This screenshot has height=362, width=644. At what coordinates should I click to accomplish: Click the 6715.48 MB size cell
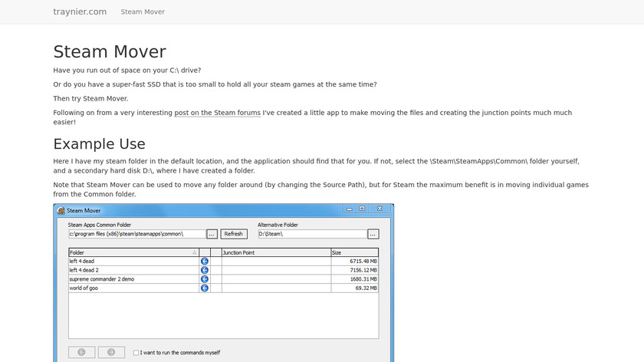354,262
